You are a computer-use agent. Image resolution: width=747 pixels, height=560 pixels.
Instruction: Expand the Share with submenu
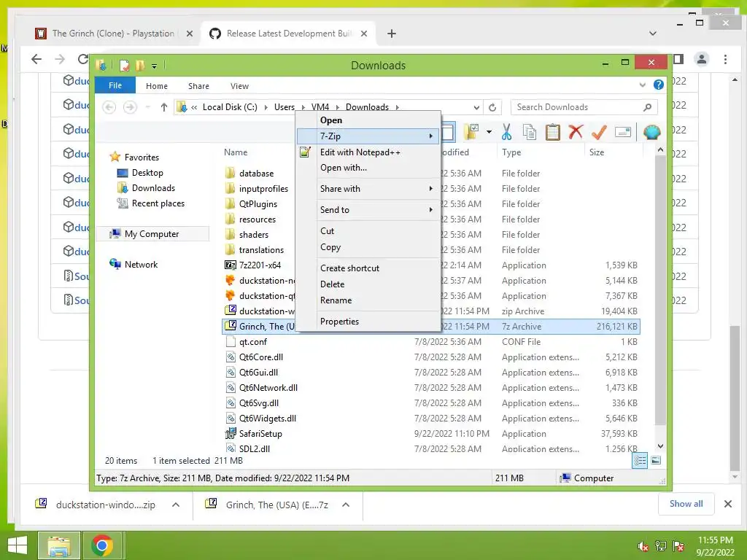(x=368, y=189)
